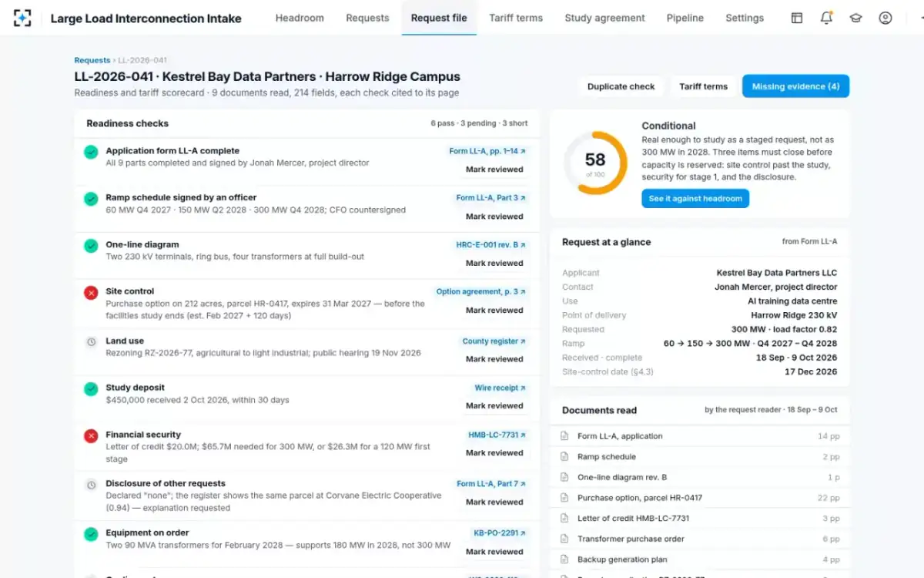The height and width of the screenshot is (578, 924).
Task: Click the green pass icon for Ramp schedule
Action: pos(91,199)
